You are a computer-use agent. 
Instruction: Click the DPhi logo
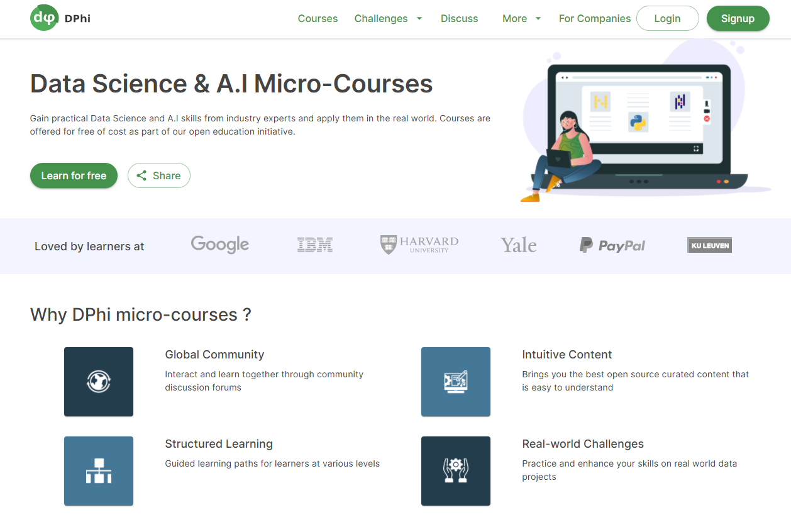[x=60, y=18]
